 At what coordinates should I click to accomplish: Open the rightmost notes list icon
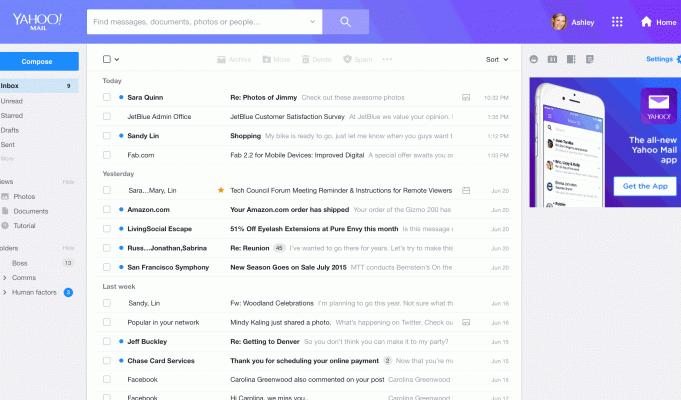click(x=589, y=59)
